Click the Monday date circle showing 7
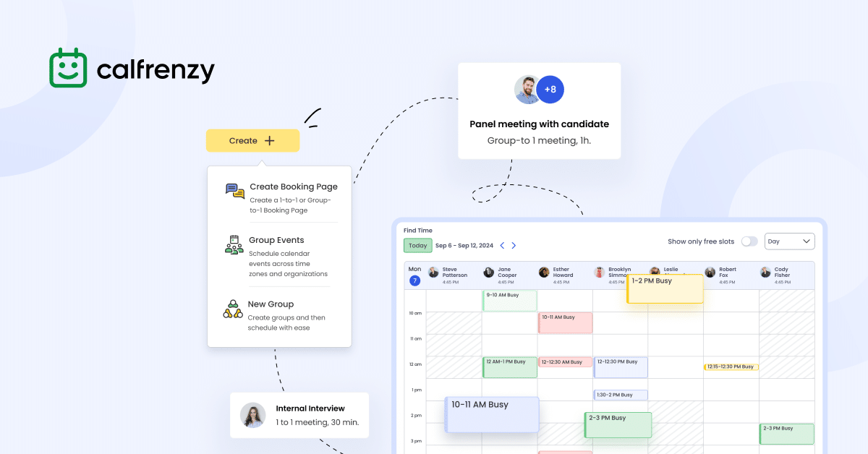The height and width of the screenshot is (454, 868). click(x=414, y=280)
